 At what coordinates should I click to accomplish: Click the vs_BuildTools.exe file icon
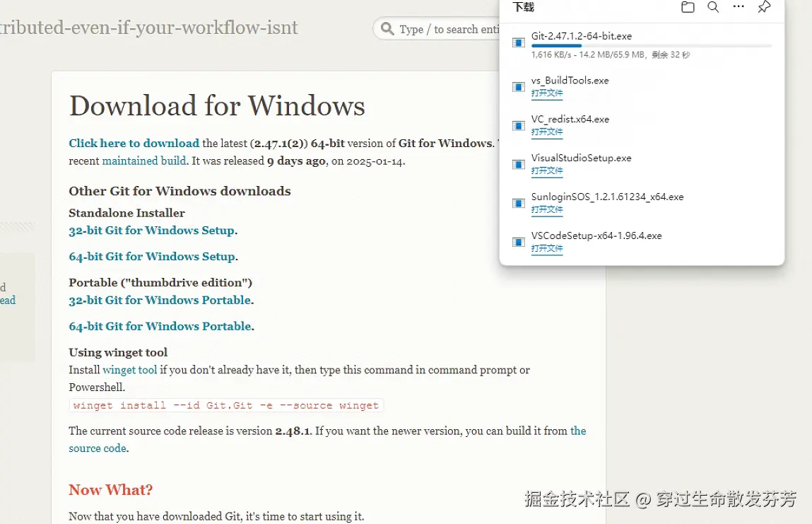click(x=519, y=86)
